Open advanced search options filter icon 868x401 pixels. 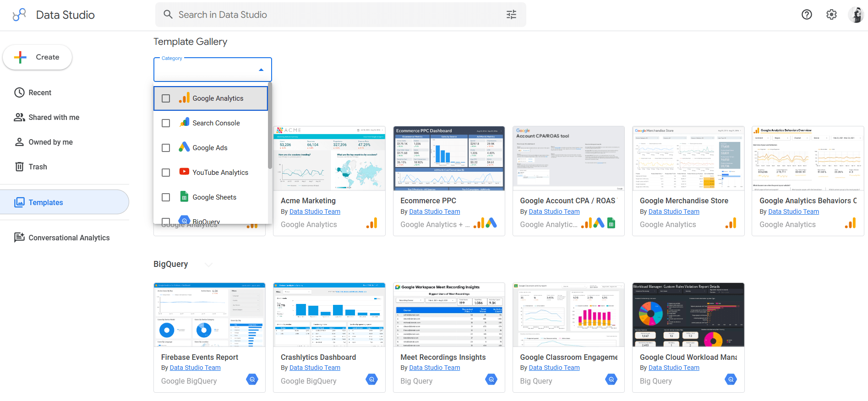(x=511, y=15)
